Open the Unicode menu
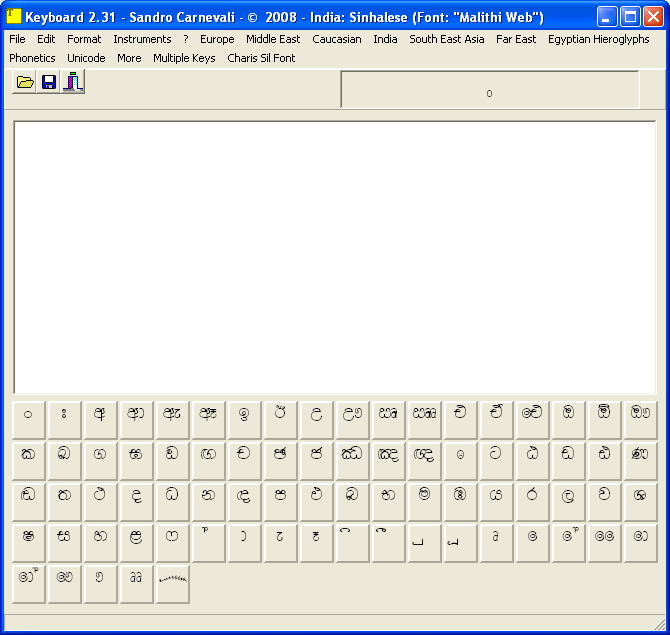The width and height of the screenshot is (670, 635). click(86, 58)
